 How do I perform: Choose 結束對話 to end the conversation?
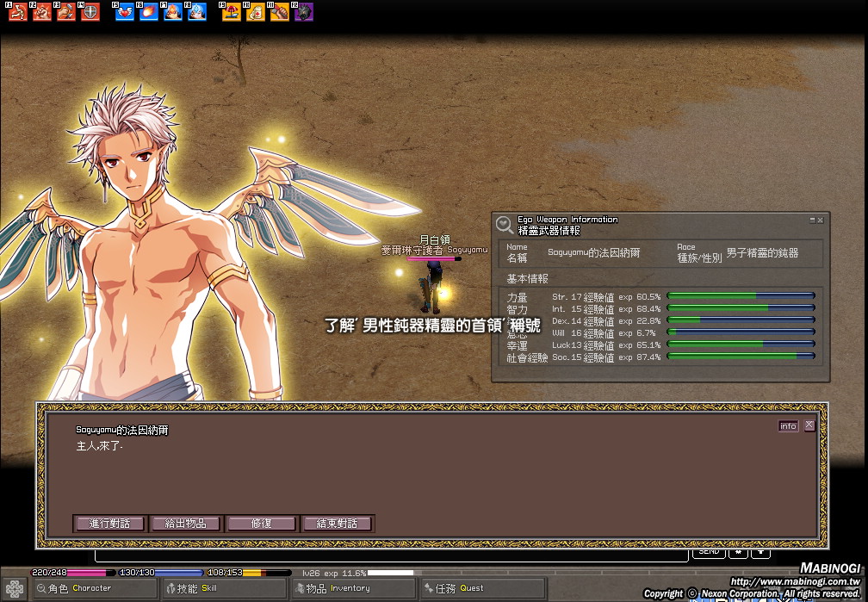(x=338, y=524)
